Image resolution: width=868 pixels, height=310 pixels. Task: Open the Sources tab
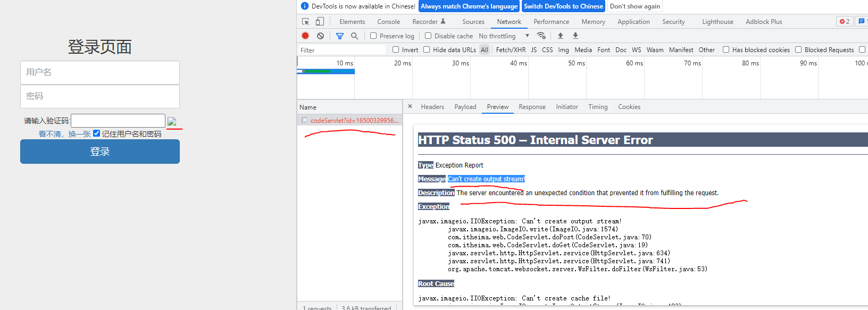coord(473,22)
